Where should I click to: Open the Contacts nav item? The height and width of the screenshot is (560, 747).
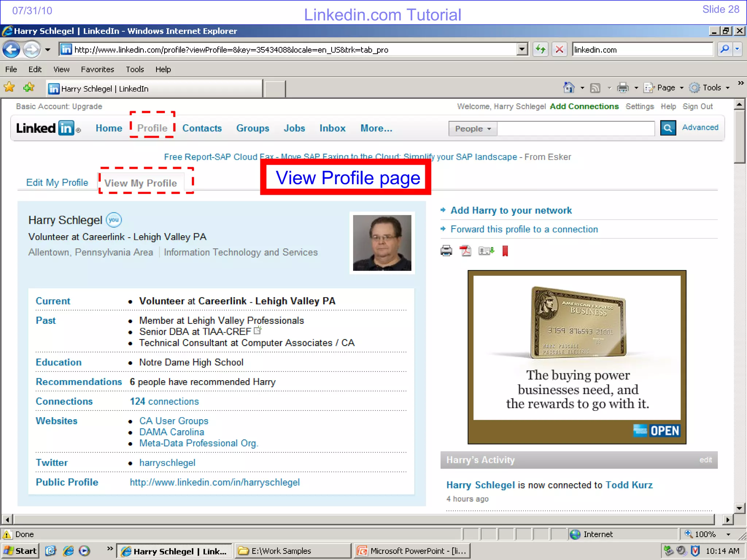point(202,128)
